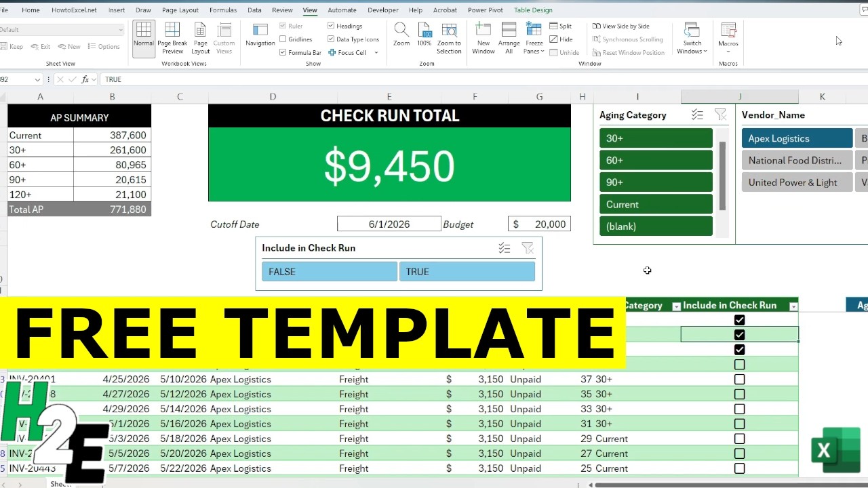Screen dimensions: 868x488
Task: Check the box for invoice dated 5/7/2026
Action: click(739, 468)
